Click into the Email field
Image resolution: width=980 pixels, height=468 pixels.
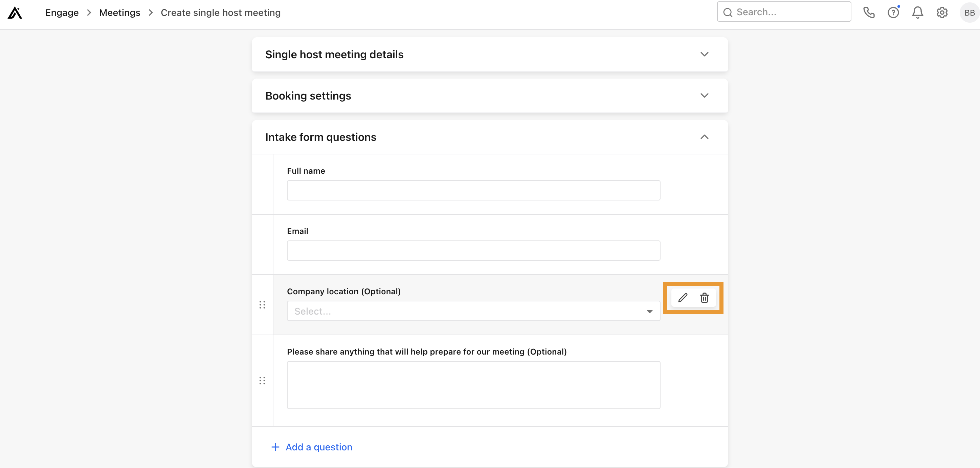tap(473, 251)
